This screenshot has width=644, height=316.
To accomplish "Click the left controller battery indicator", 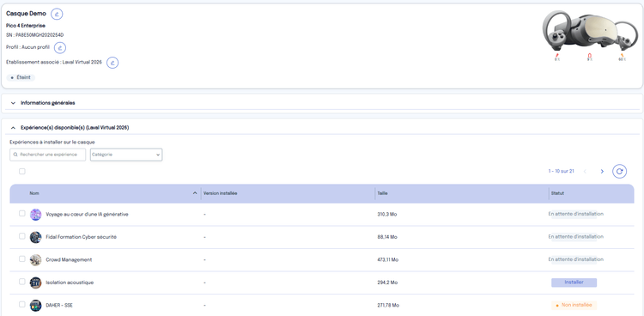I will (x=557, y=58).
